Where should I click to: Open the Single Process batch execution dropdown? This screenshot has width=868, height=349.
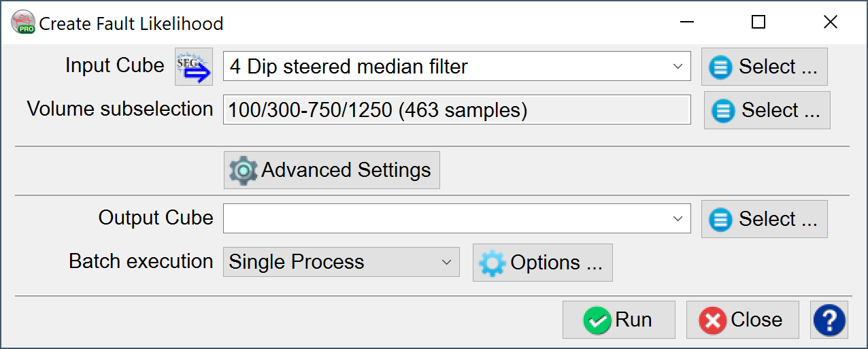341,263
